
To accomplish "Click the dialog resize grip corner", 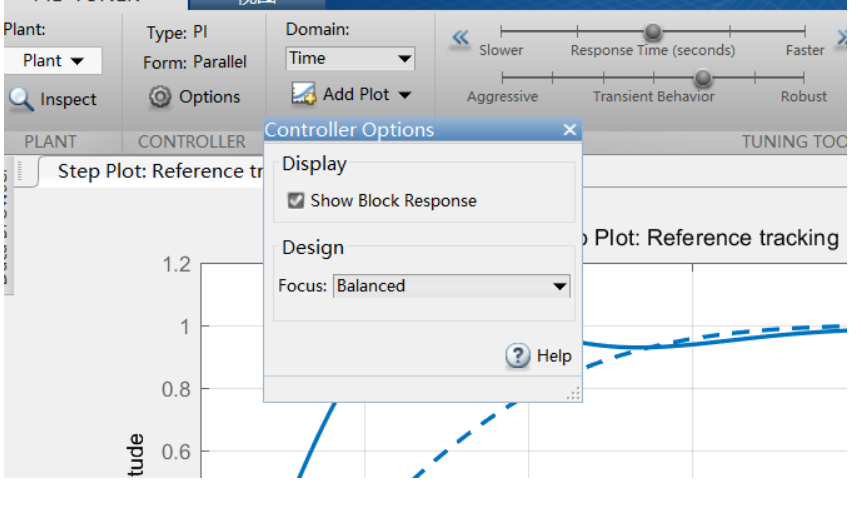I will (x=574, y=394).
